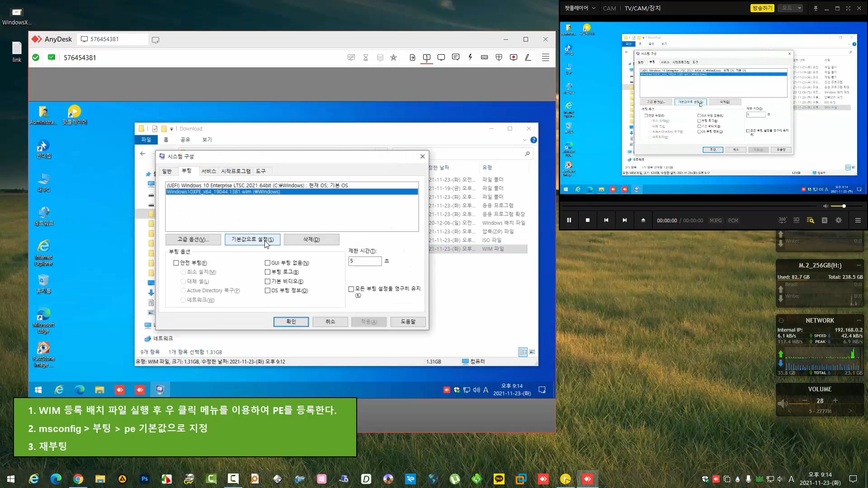Image resolution: width=868 pixels, height=488 pixels.
Task: Switch to 시작프로그램 tab
Action: click(236, 171)
